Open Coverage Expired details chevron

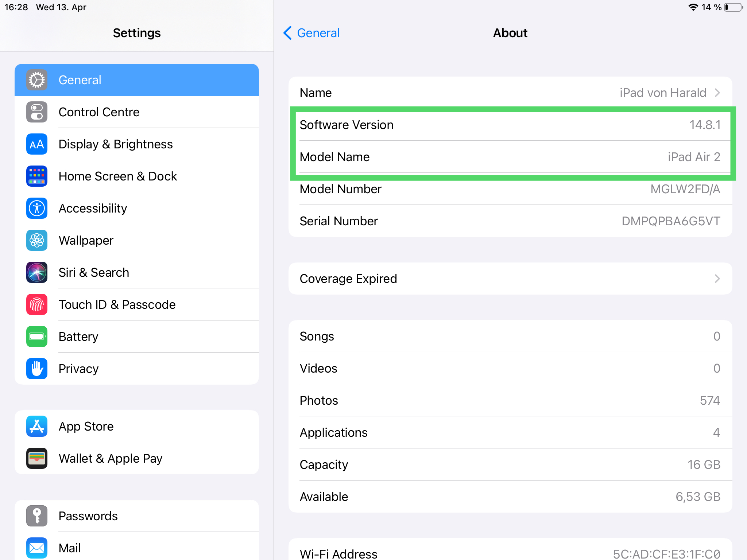pos(717,279)
